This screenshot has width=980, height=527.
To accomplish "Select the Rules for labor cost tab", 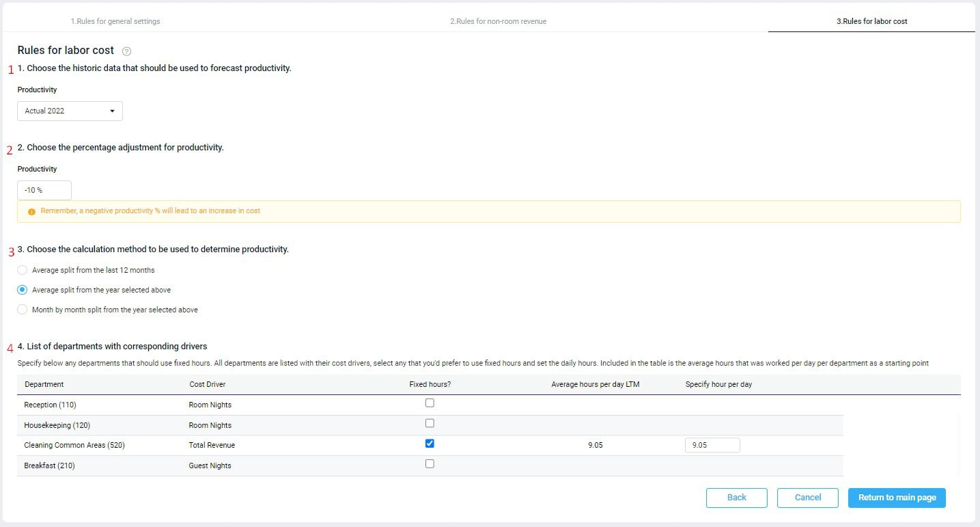I will tap(872, 21).
